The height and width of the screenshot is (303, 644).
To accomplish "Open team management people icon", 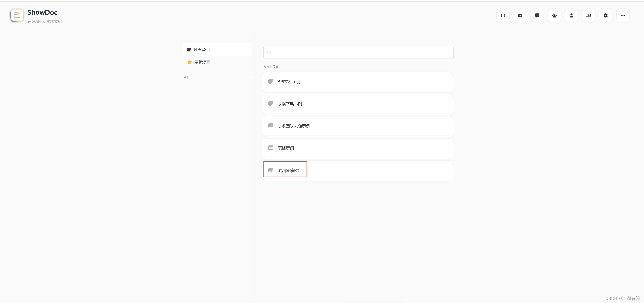I will [x=554, y=15].
